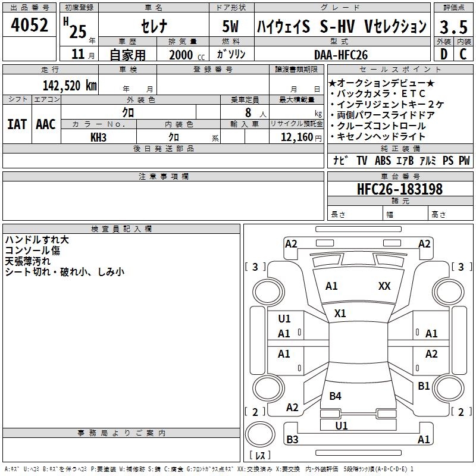Select the IAT shift type cell
Viewport: 476px width, 476px height.
pos(17,124)
